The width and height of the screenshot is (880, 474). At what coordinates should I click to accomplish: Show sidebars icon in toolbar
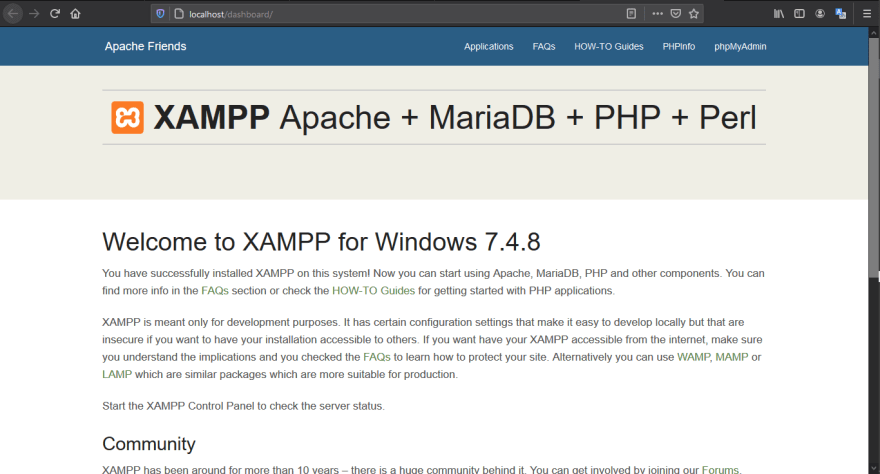coord(799,14)
